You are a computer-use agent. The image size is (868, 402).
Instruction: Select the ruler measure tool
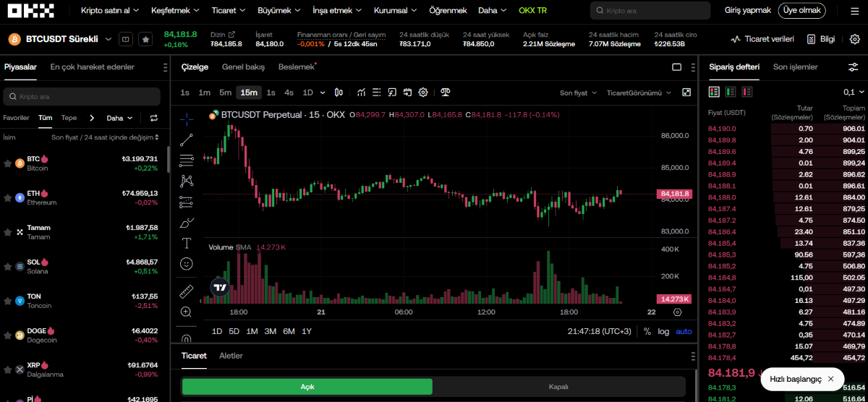pos(186,291)
